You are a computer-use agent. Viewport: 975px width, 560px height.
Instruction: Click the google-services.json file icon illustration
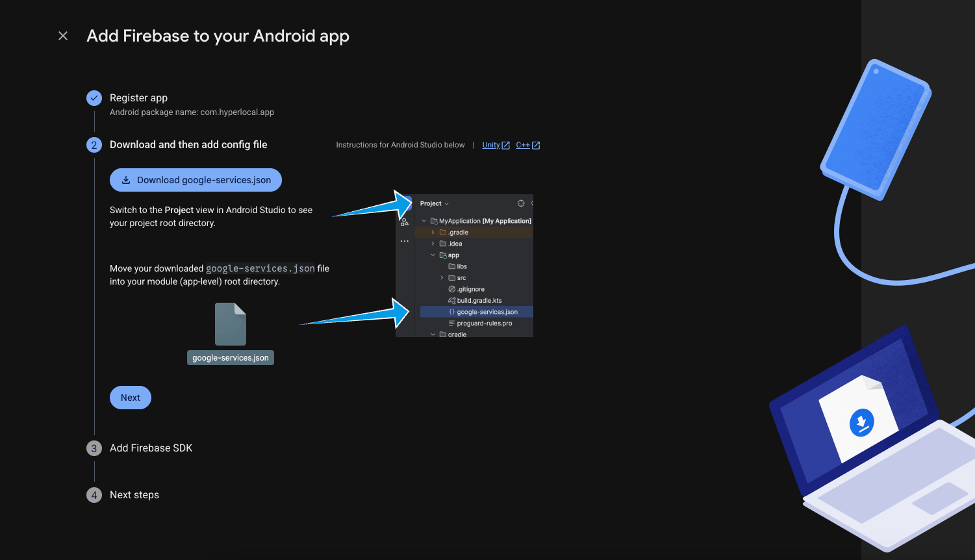point(231,324)
